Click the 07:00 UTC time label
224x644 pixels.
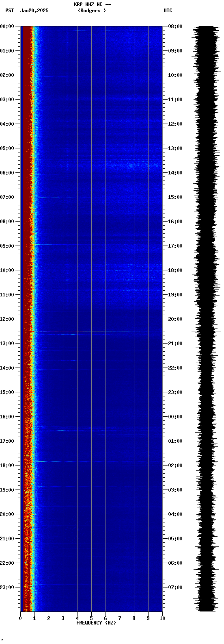[175, 587]
